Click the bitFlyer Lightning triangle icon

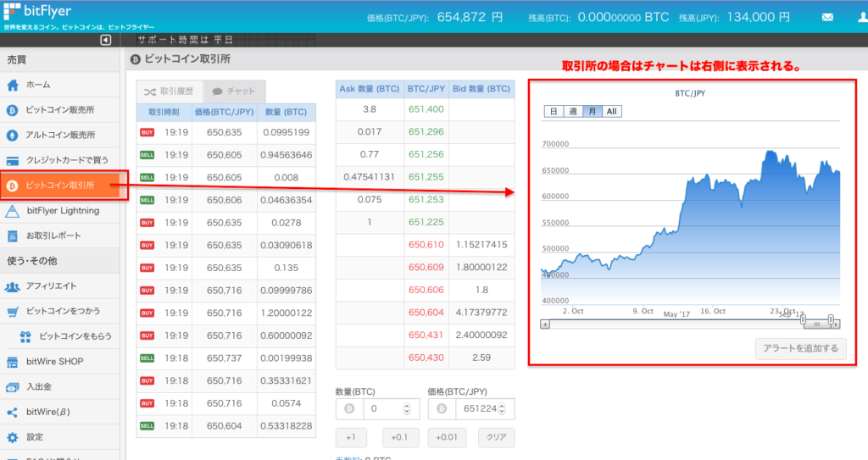coord(12,211)
